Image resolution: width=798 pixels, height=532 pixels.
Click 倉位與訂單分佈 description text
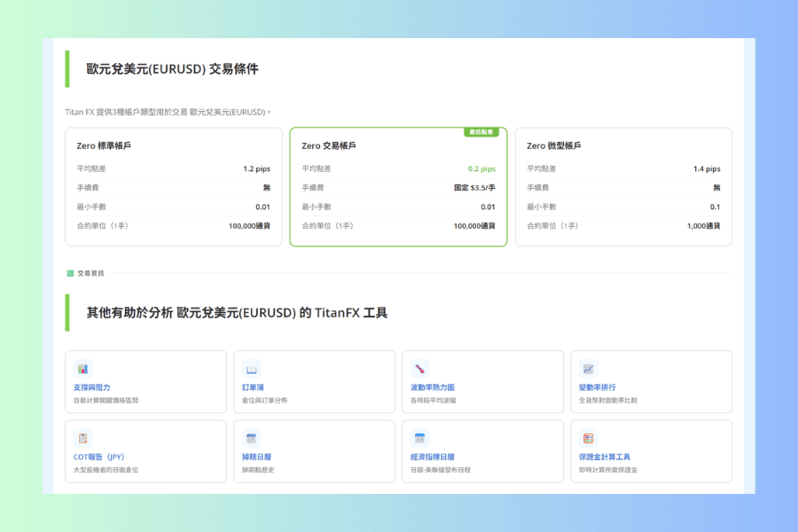point(264,400)
